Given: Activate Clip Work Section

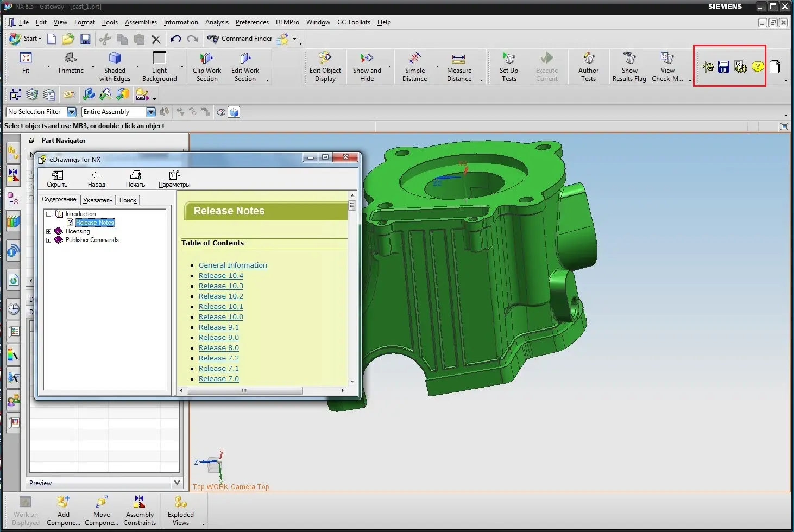Looking at the screenshot, I should click(x=207, y=67).
